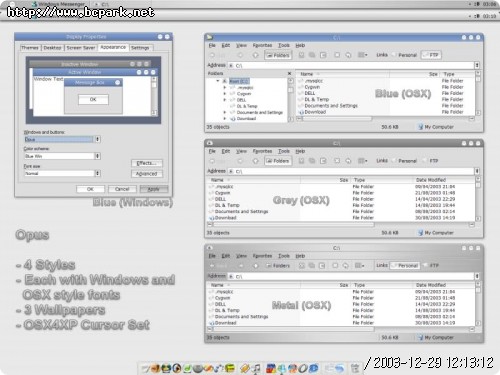The width and height of the screenshot is (500, 375).
Task: Click Advanced button in Display Properties
Action: [147, 174]
